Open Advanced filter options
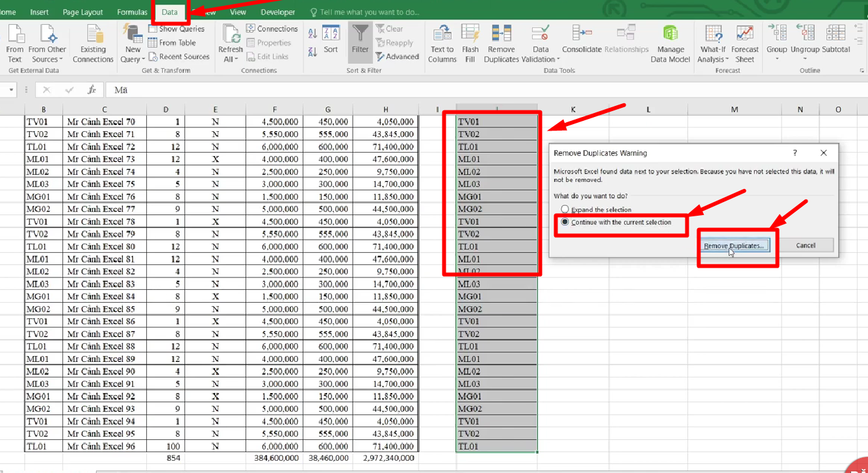Image resolution: width=868 pixels, height=473 pixels. [x=397, y=57]
